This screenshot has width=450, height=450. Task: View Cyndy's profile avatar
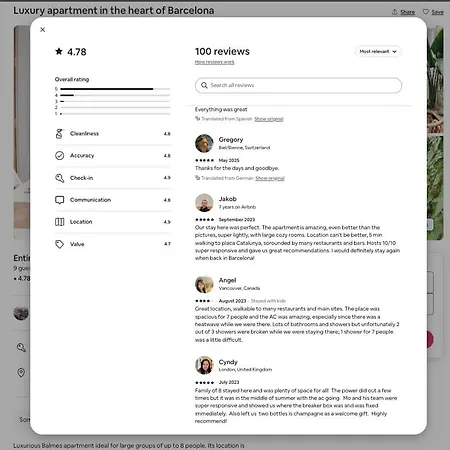(x=204, y=365)
